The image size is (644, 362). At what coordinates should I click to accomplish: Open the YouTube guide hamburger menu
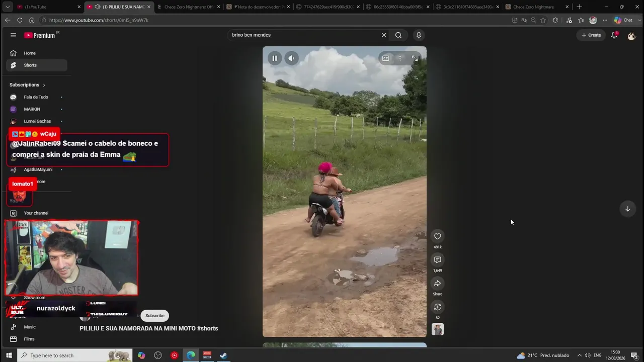tap(14, 35)
